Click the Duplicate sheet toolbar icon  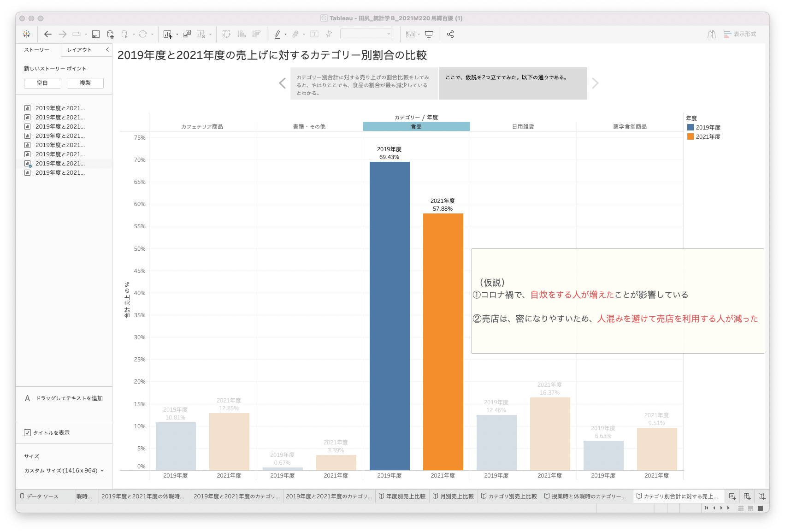tap(187, 34)
